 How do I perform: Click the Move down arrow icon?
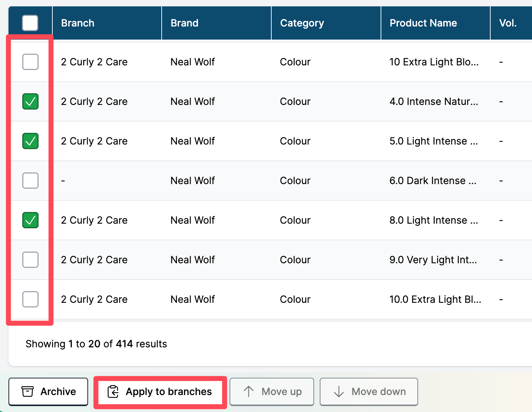pyautogui.click(x=339, y=392)
